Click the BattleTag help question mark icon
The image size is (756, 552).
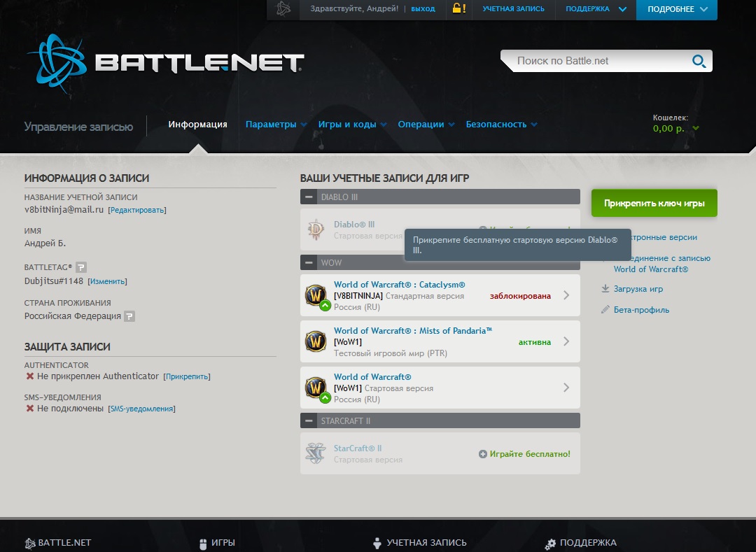click(81, 267)
